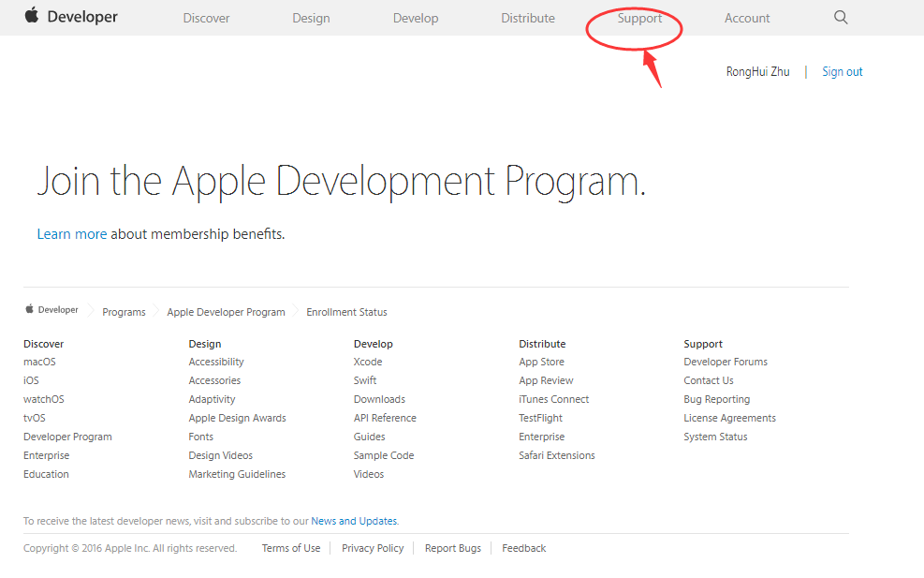Image resolution: width=924 pixels, height=578 pixels.
Task: Open the Privacy Policy link
Action: click(x=373, y=548)
